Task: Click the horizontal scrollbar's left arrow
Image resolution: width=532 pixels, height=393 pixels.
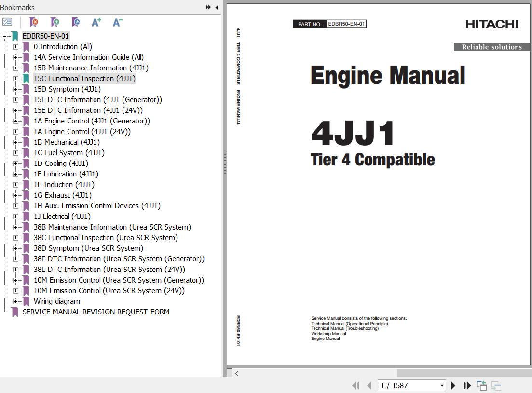Action: point(236,373)
